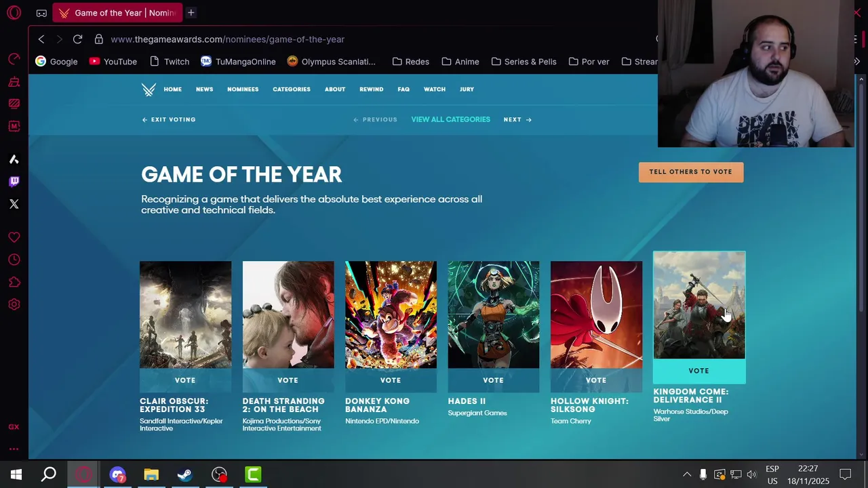Screen dimensions: 868x488
Task: Click the striped square sidebar icon
Action: click(x=14, y=104)
